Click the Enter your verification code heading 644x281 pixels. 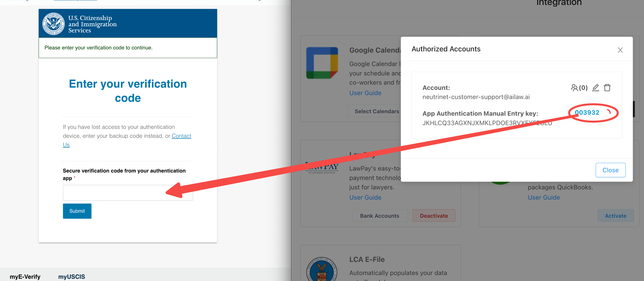pos(128,91)
